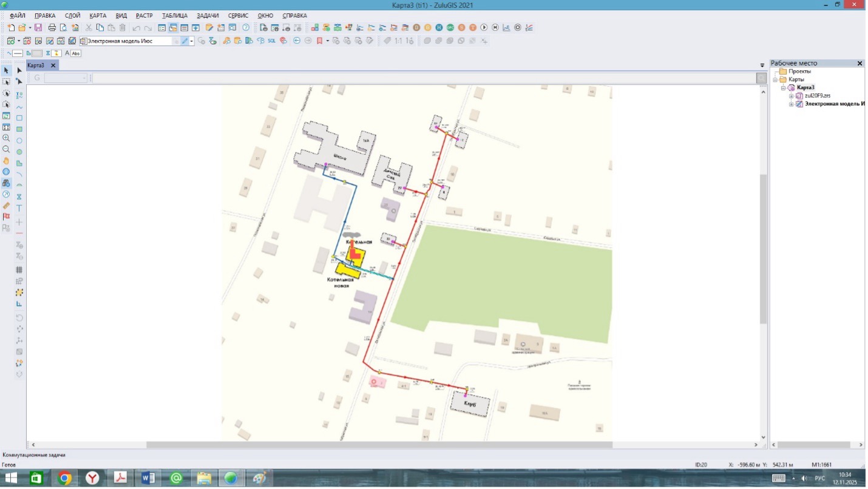Image resolution: width=868 pixels, height=489 pixels.
Task: Toggle the grid lines tool in sidebar
Action: [19, 270]
